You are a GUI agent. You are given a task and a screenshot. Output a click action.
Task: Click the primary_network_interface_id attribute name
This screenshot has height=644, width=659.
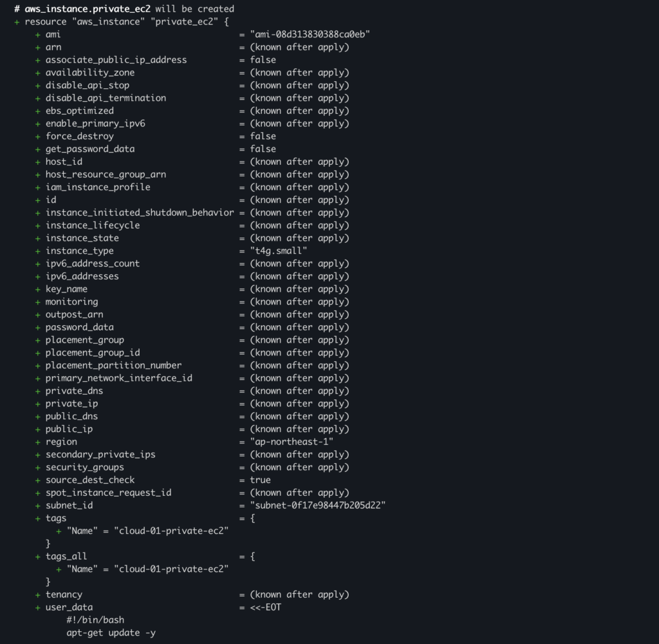[118, 378]
